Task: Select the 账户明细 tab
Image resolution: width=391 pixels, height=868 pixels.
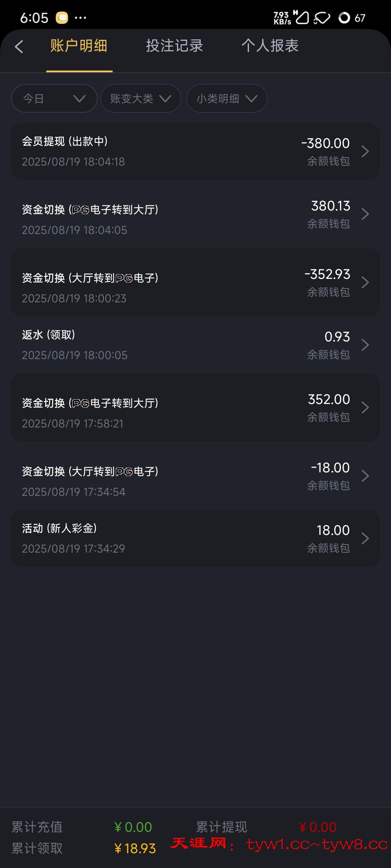Action: pyautogui.click(x=79, y=46)
